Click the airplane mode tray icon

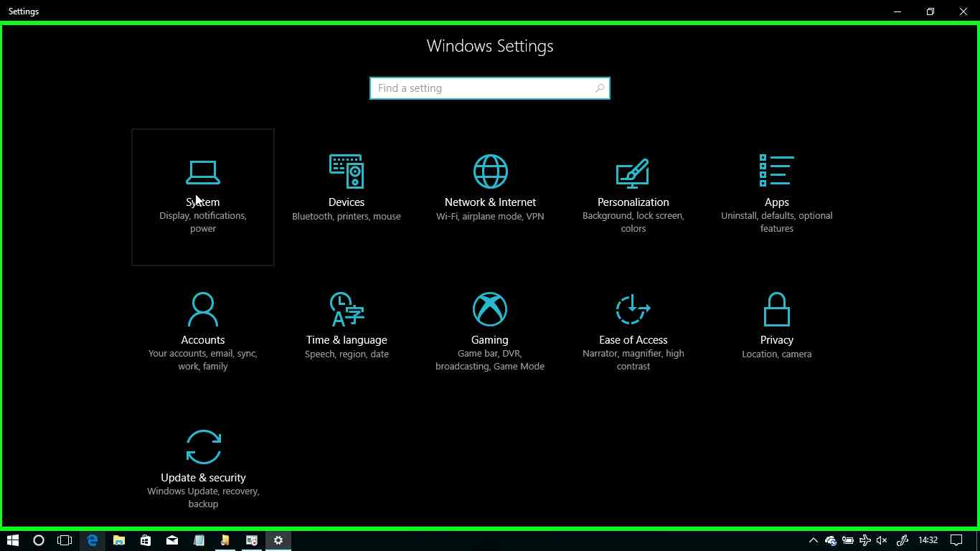coord(865,540)
